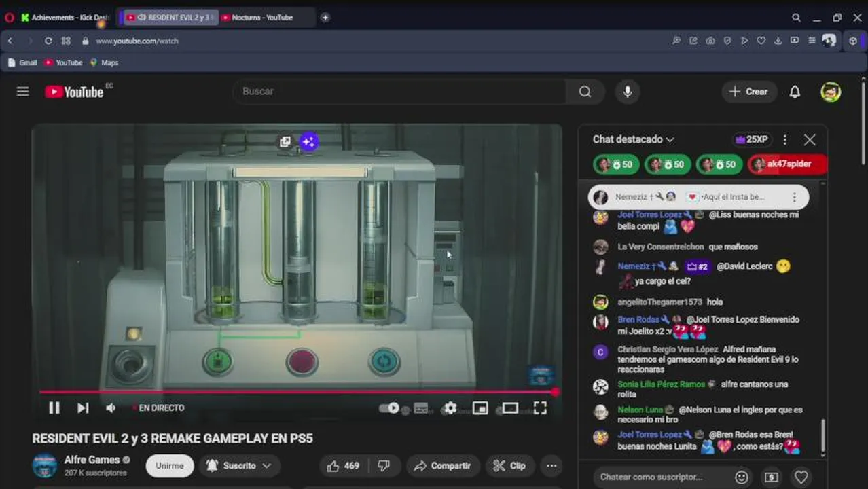This screenshot has height=489, width=868.
Task: Open chat more options menu
Action: pyautogui.click(x=785, y=139)
